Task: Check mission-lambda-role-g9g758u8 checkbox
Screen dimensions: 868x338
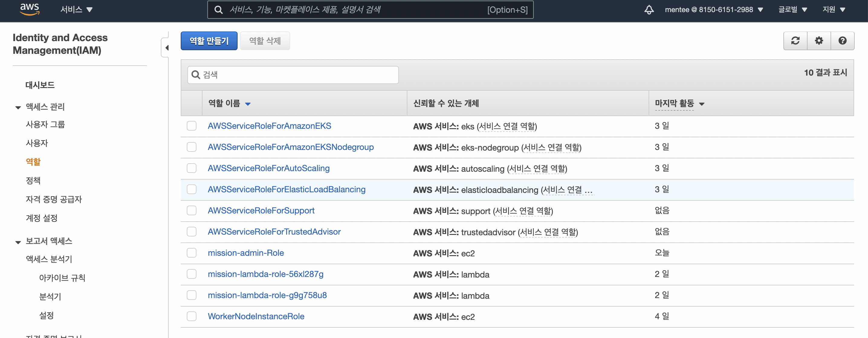Action: [192, 295]
